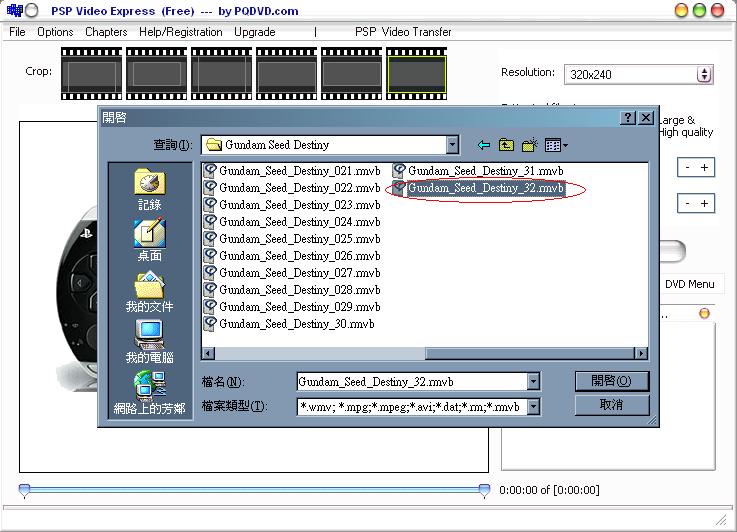The height and width of the screenshot is (532, 737).
Task: Expand the 查詢 folder location dropdown
Action: (452, 145)
